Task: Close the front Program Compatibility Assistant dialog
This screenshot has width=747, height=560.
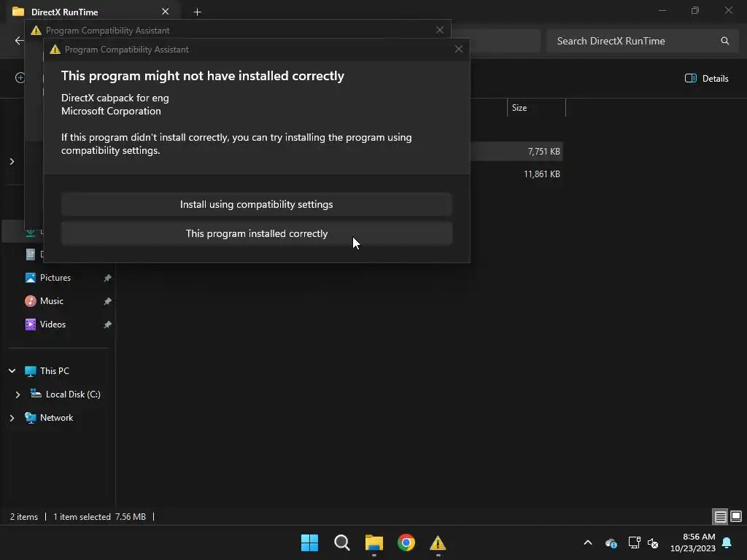Action: click(x=458, y=49)
